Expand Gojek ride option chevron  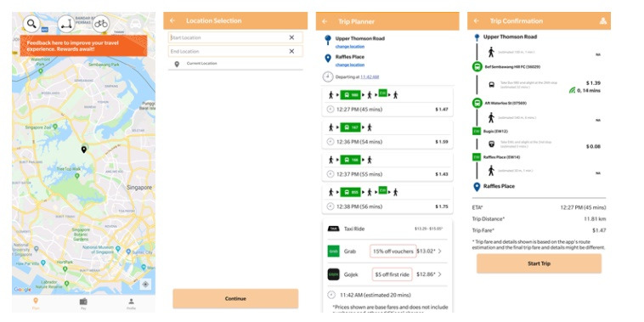(x=440, y=274)
